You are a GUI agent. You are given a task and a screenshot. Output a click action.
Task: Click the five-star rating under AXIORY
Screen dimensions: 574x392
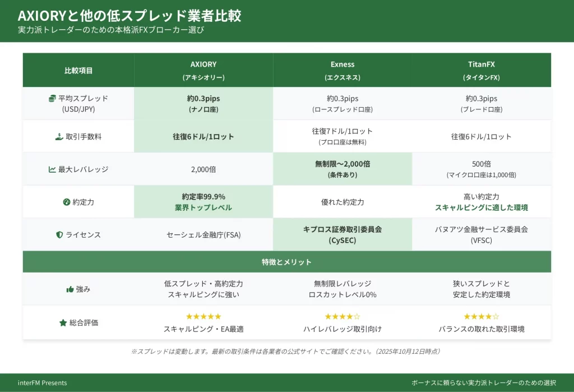(203, 317)
